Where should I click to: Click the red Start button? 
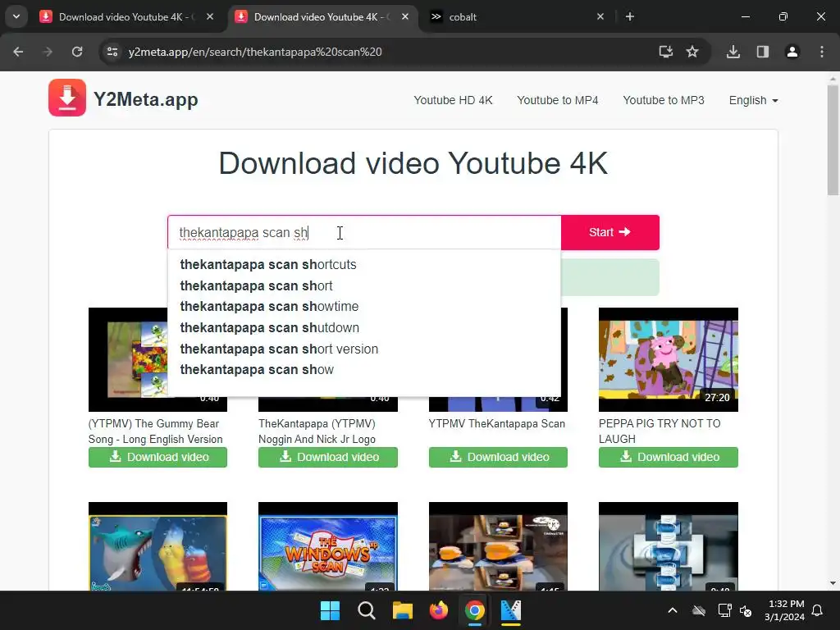tap(609, 232)
